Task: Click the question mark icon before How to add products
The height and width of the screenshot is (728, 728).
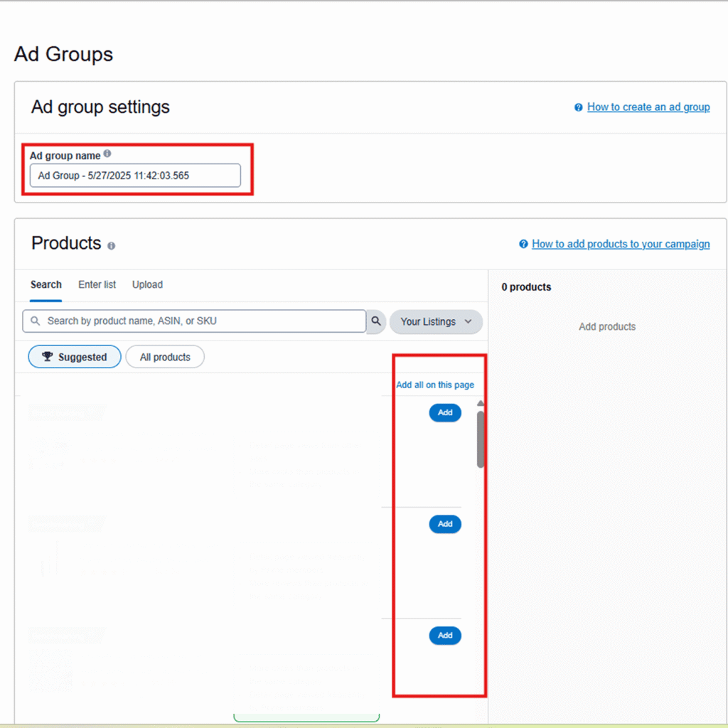Action: tap(523, 244)
